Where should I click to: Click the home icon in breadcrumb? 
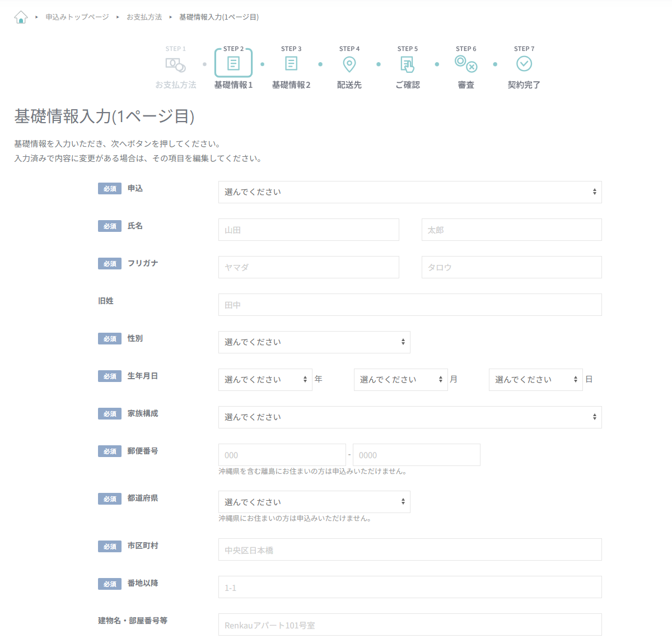pyautogui.click(x=21, y=17)
